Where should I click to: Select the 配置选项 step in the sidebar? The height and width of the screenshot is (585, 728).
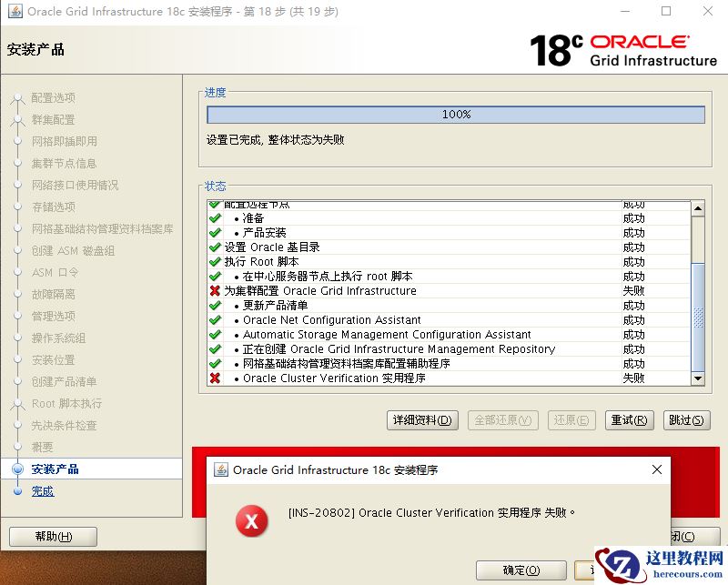pos(53,98)
